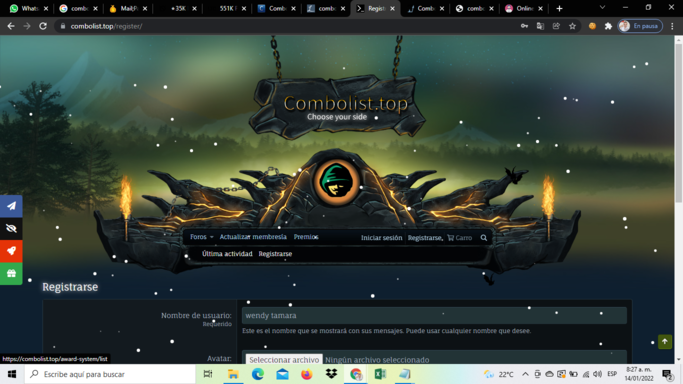Click the taskbar clock and date
The height and width of the screenshot is (384, 683).
point(639,374)
